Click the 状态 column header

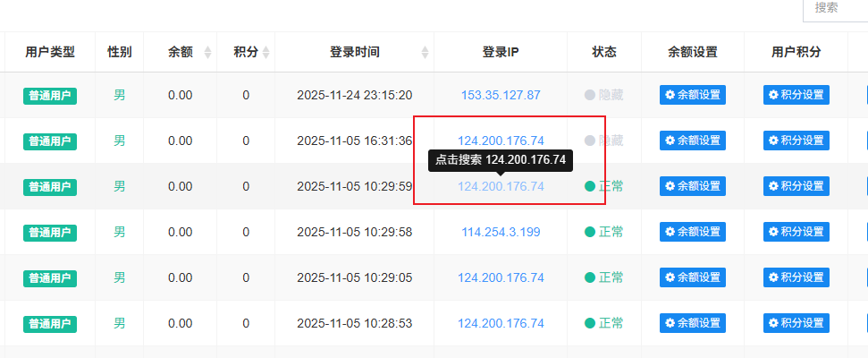(x=604, y=52)
